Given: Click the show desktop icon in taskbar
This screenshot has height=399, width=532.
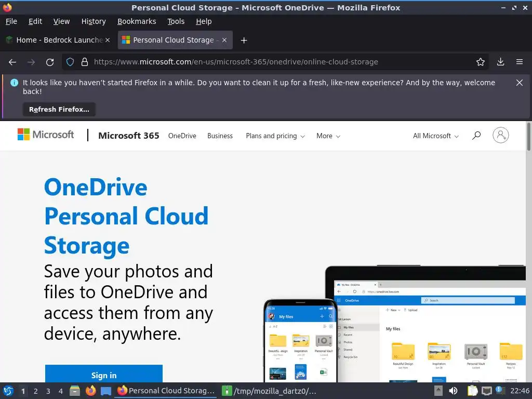Looking at the screenshot, I should pyautogui.click(x=106, y=391).
